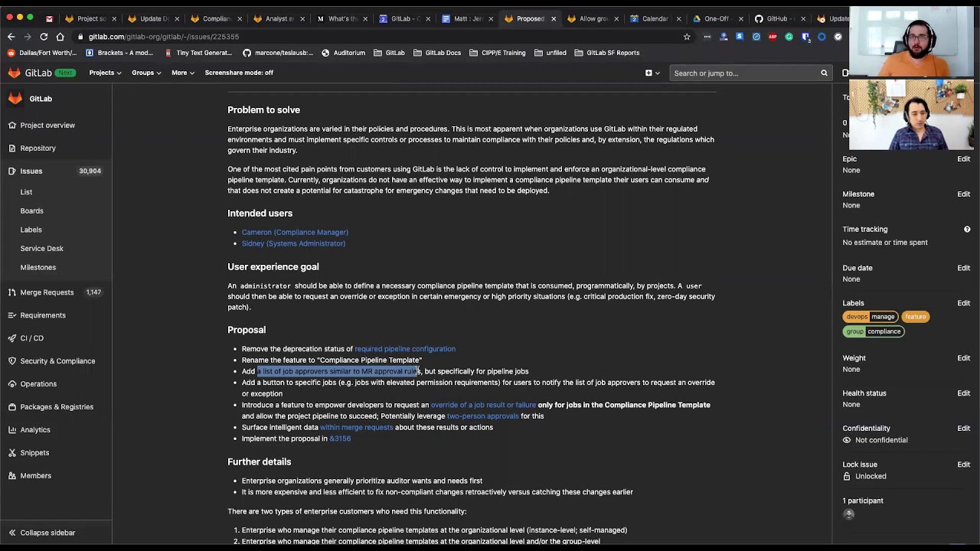Screen dimensions: 980x551
Task: Open the Tiny Text Generator bookmark
Action: (x=198, y=53)
